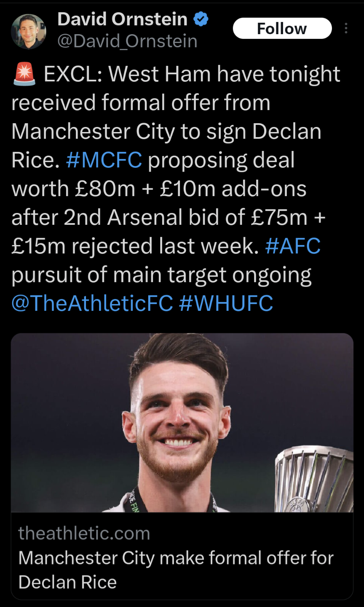The width and height of the screenshot is (364, 607).
Task: Open the #WHUFC hashtag
Action: click(226, 303)
